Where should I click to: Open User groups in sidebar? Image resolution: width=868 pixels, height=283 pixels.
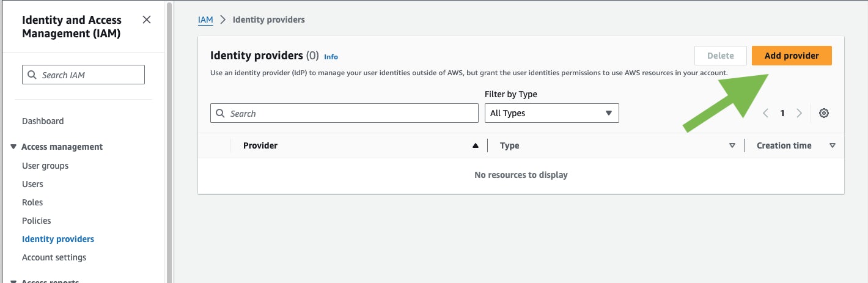(x=45, y=166)
